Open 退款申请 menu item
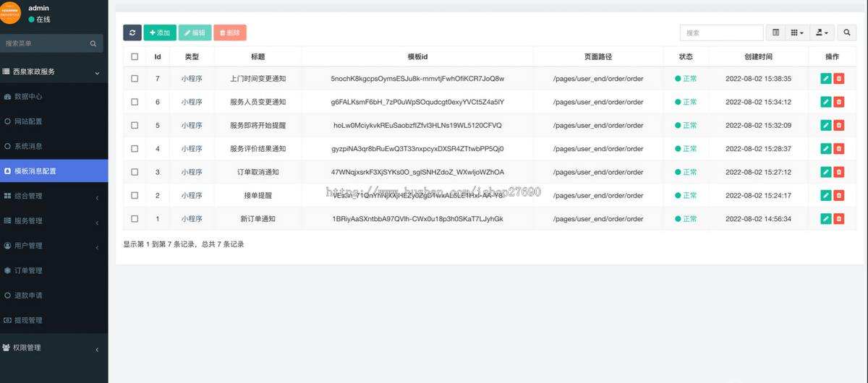 (54, 296)
